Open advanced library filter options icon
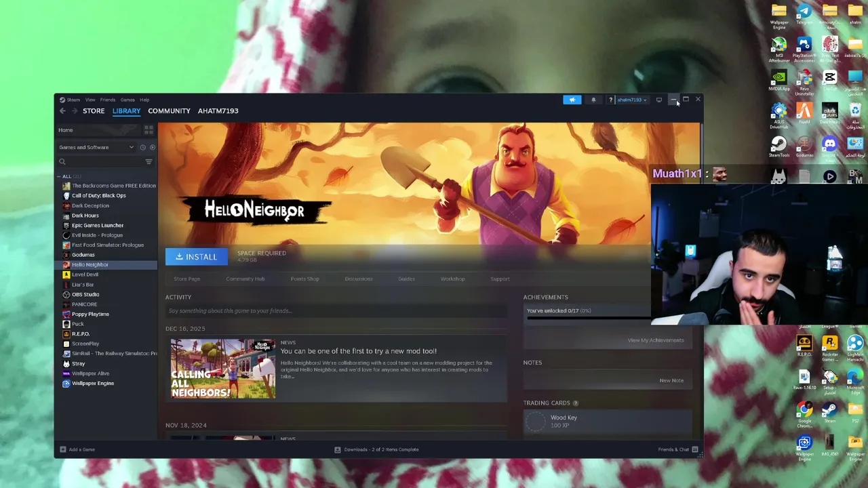The image size is (868, 488). pyautogui.click(x=149, y=162)
